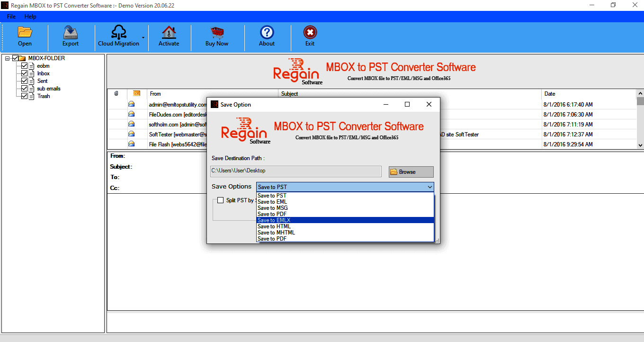Image resolution: width=644 pixels, height=342 pixels.
Task: Click the attachment paperclip column header
Action: [116, 94]
